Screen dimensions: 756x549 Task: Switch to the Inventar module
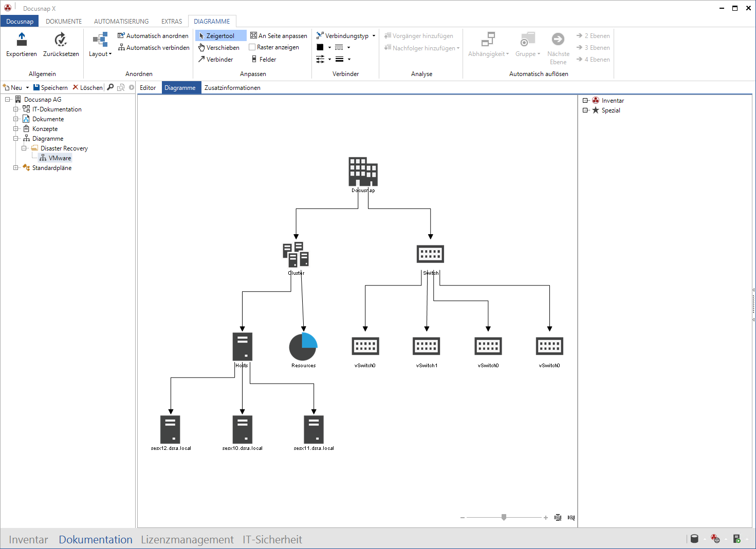pos(28,540)
